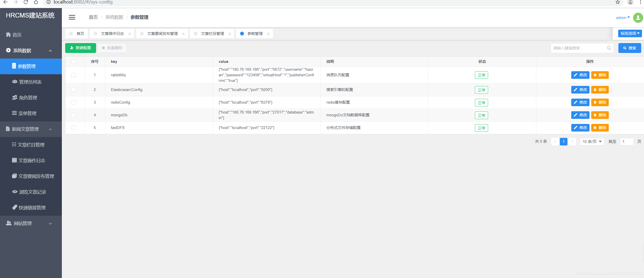
Task: Click 删除 for the rabbitMq row
Action: click(600, 75)
